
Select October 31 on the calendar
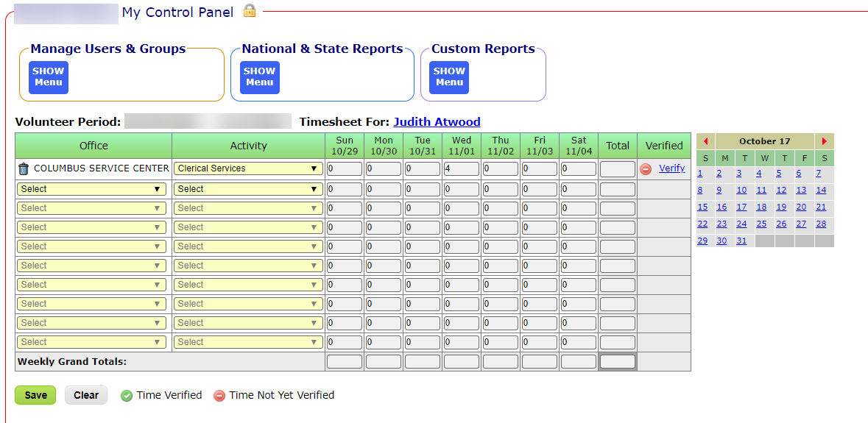pos(741,241)
